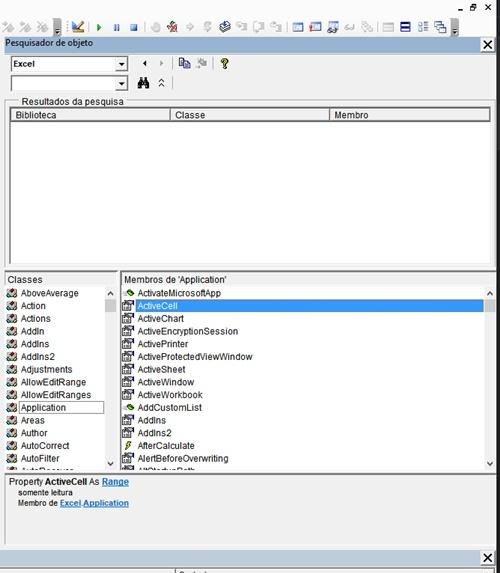Open the search text dropdown arrow

point(121,84)
